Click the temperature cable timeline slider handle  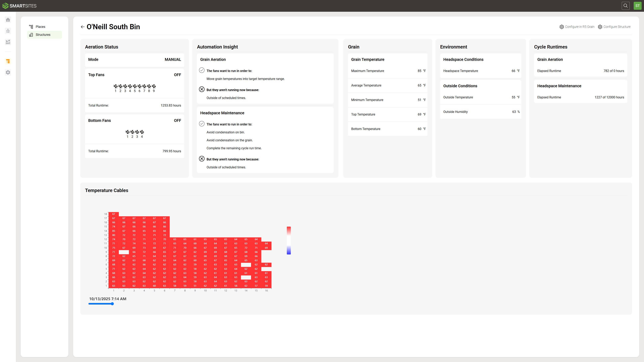(x=112, y=304)
